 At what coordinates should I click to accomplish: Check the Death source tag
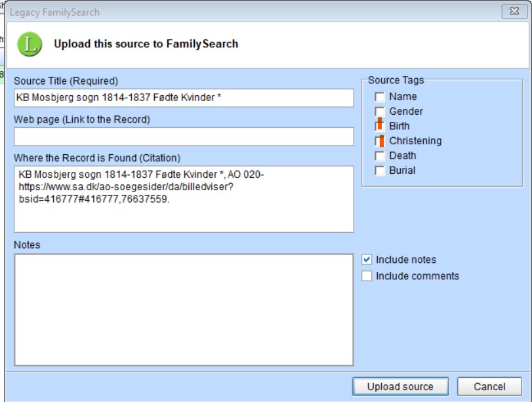[380, 155]
